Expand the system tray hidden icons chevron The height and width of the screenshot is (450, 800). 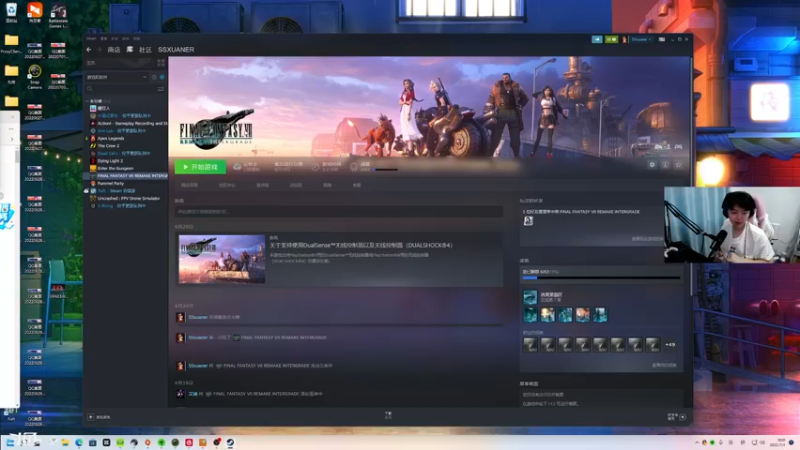coord(697,442)
